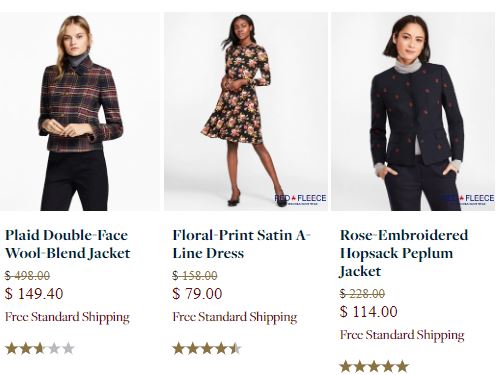Click the Floral-Print Satin A-Line Dress title
Image resolution: width=498 pixels, height=375 pixels.
(241, 244)
